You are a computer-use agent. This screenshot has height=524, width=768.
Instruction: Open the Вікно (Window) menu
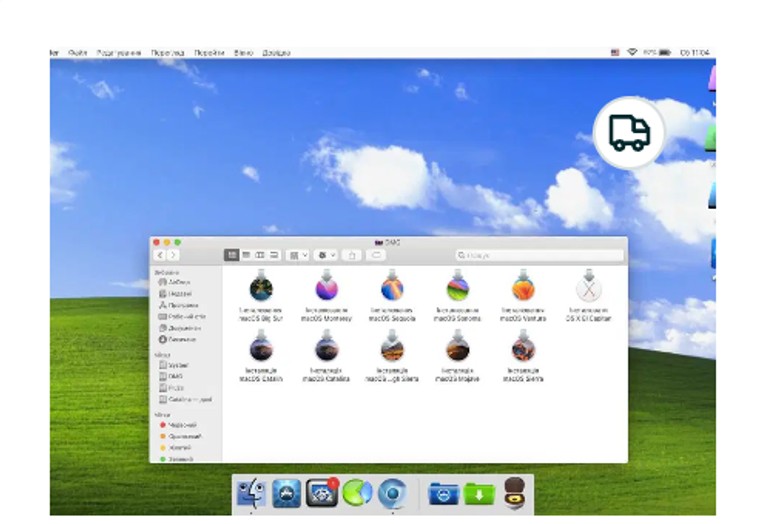coord(243,52)
